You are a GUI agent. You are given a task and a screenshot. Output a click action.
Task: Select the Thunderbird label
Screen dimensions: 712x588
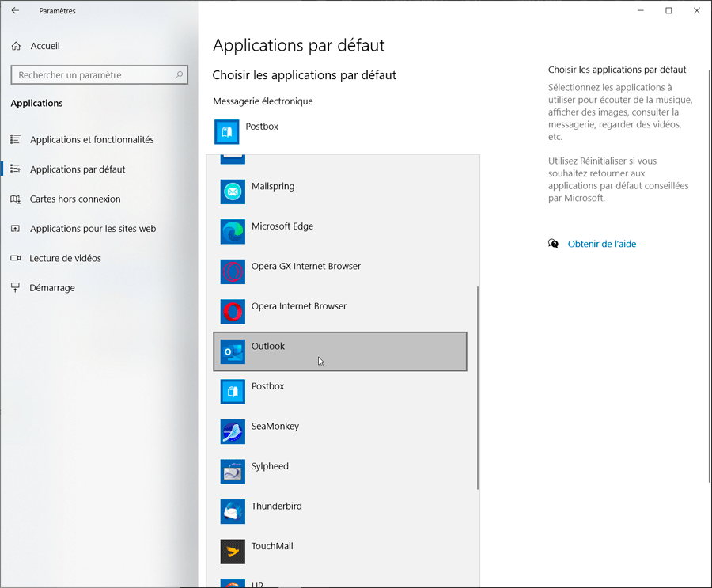pos(277,506)
